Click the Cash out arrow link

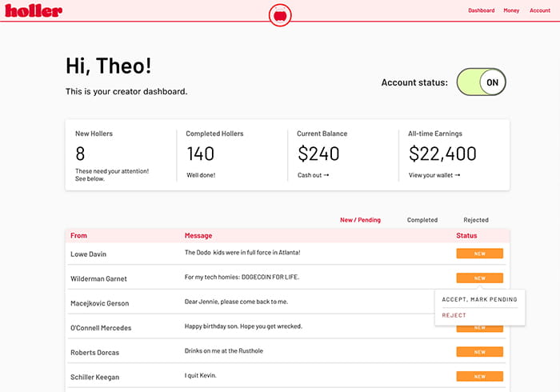coord(313,175)
